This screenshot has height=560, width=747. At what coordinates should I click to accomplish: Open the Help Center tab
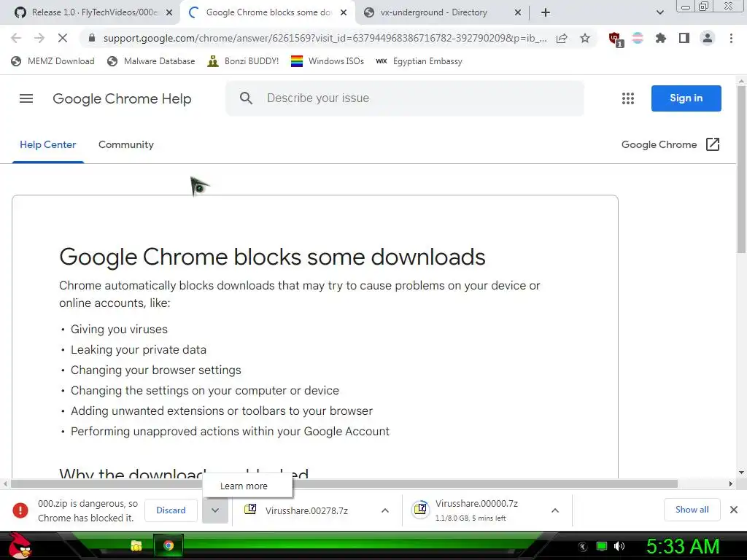click(x=47, y=145)
